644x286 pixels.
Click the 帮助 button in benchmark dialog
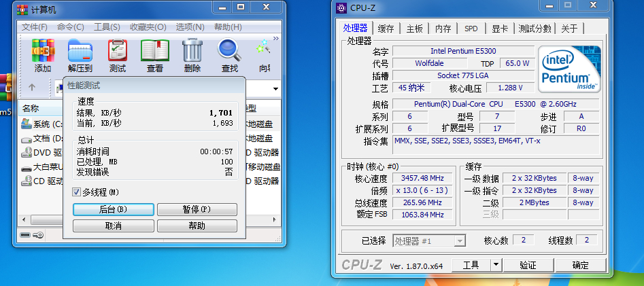click(x=197, y=226)
